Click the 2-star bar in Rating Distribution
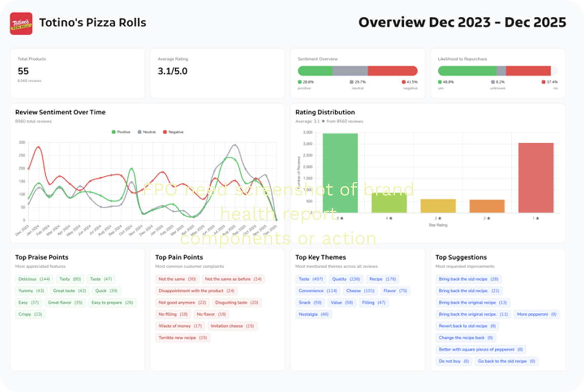This screenshot has height=392, width=584. (487, 206)
